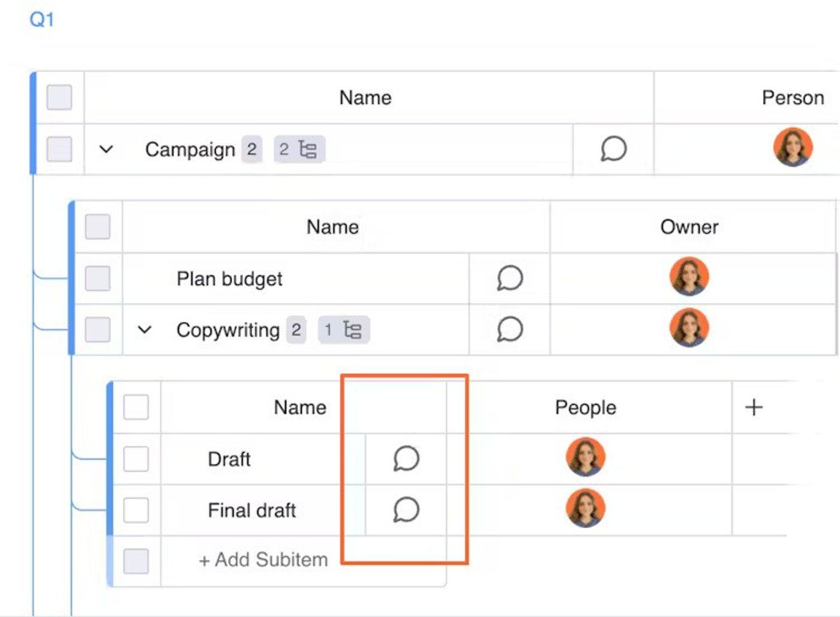Click the Draft row people avatar

coord(585,457)
